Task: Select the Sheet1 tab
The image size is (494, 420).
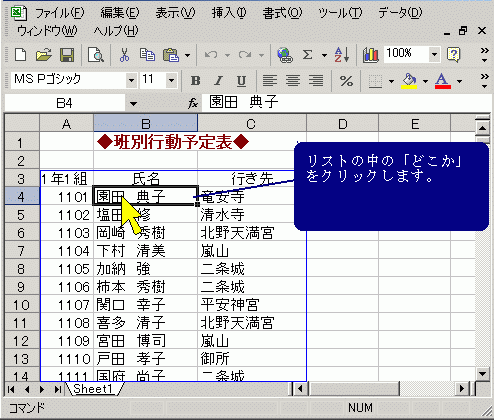Action: click(x=93, y=389)
